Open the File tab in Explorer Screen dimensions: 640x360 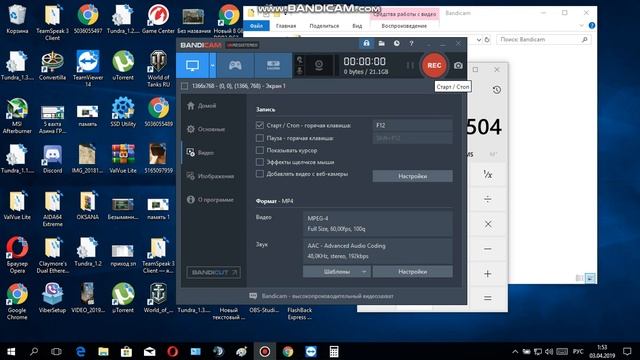[256, 26]
